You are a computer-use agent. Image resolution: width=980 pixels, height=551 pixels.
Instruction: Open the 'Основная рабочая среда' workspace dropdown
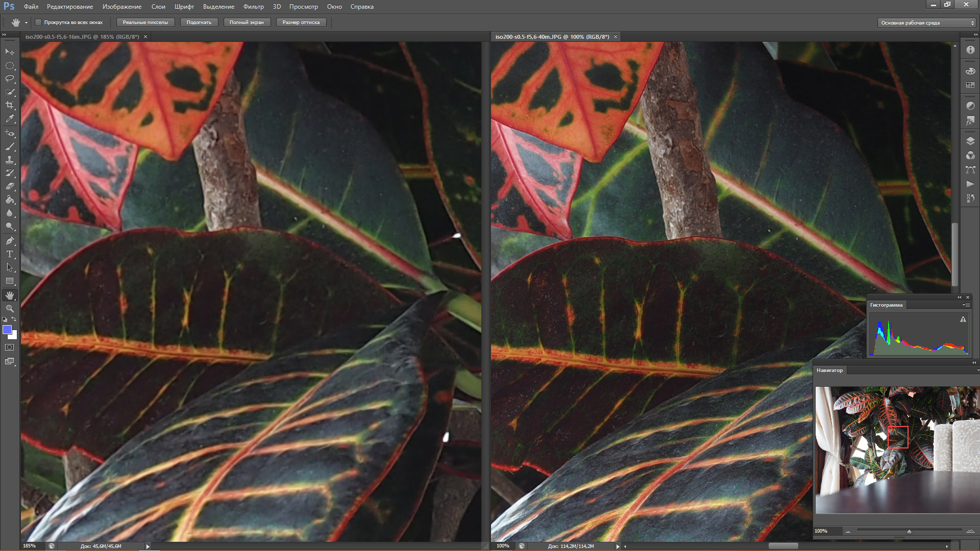click(927, 23)
